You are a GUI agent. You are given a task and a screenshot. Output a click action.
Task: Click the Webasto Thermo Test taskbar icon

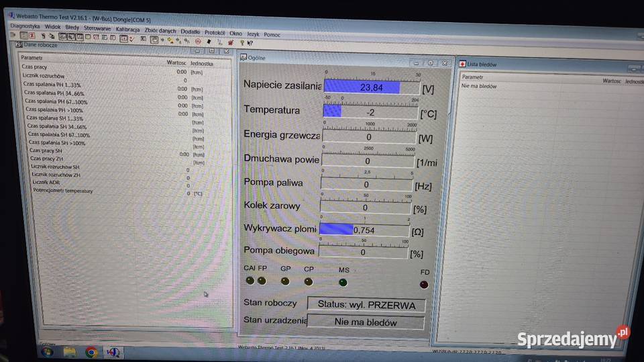113,351
